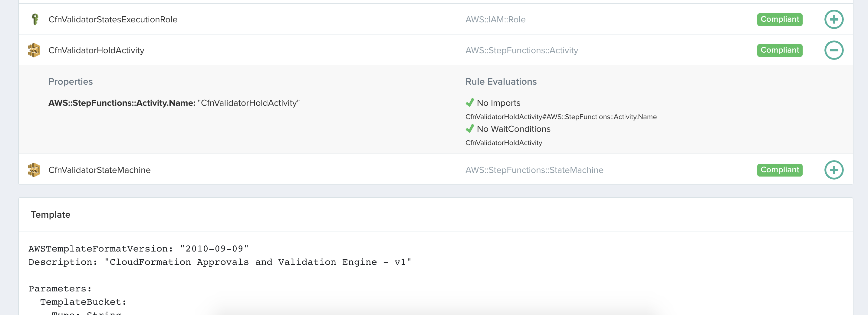Collapse the CfnValidatorHoldActivity details
The height and width of the screenshot is (315, 868).
point(833,50)
